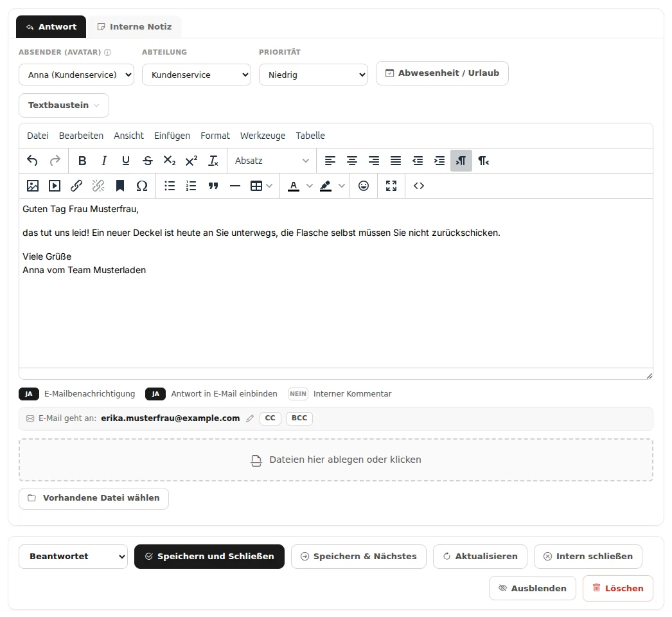This screenshot has height=617, width=672.
Task: Open Format menu
Action: click(x=215, y=136)
